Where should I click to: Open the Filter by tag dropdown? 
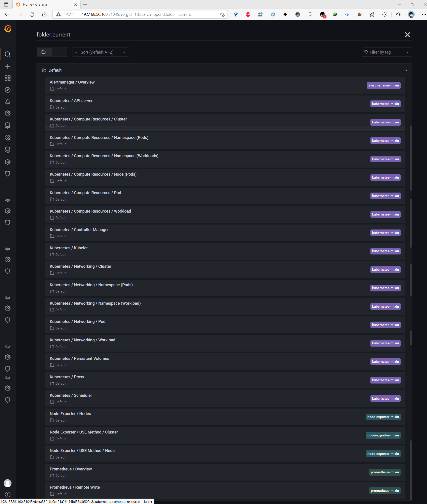point(387,52)
